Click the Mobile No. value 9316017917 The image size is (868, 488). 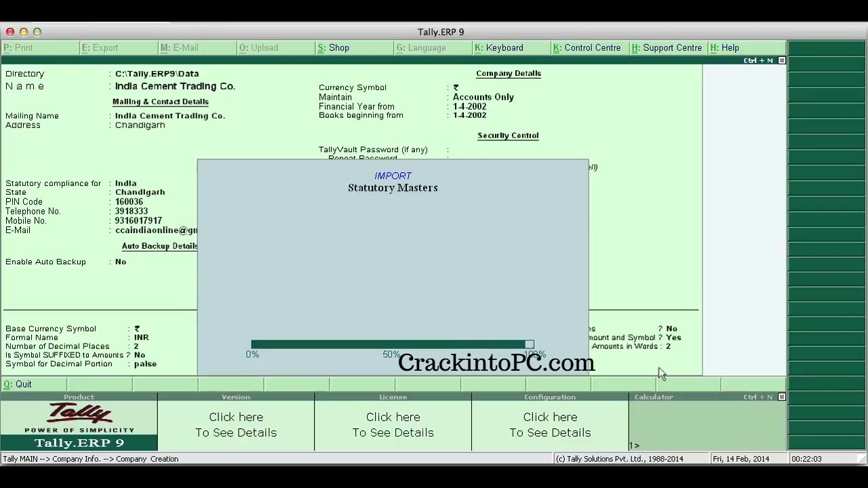[x=138, y=221]
